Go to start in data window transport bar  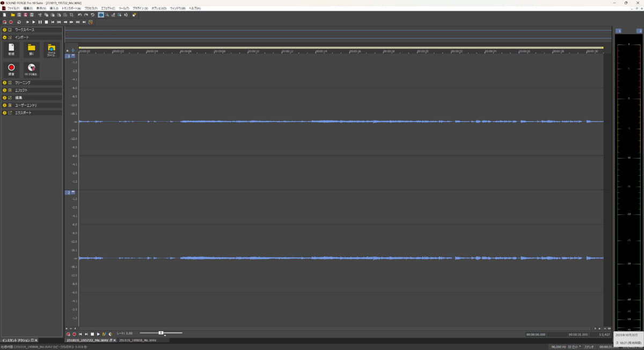pos(80,334)
